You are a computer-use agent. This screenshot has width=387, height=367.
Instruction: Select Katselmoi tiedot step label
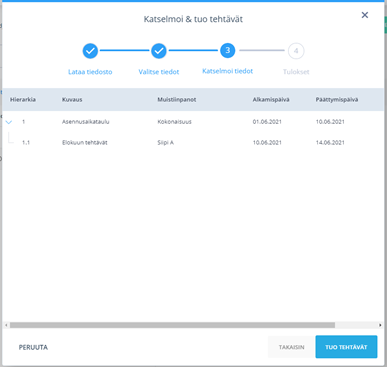tap(228, 71)
